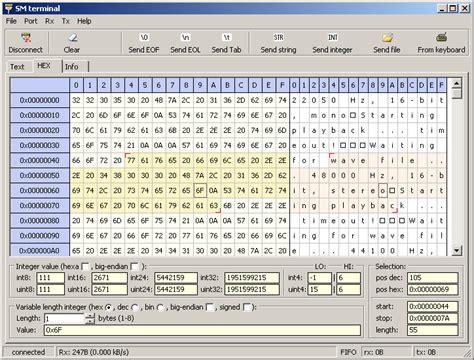Viewport: 474px width, 360px height.
Task: Click the uint4 LO field showing 15
Action: [319, 289]
